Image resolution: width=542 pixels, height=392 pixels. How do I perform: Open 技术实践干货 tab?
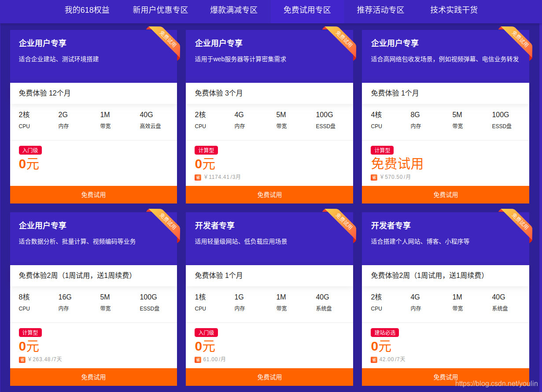click(x=454, y=10)
